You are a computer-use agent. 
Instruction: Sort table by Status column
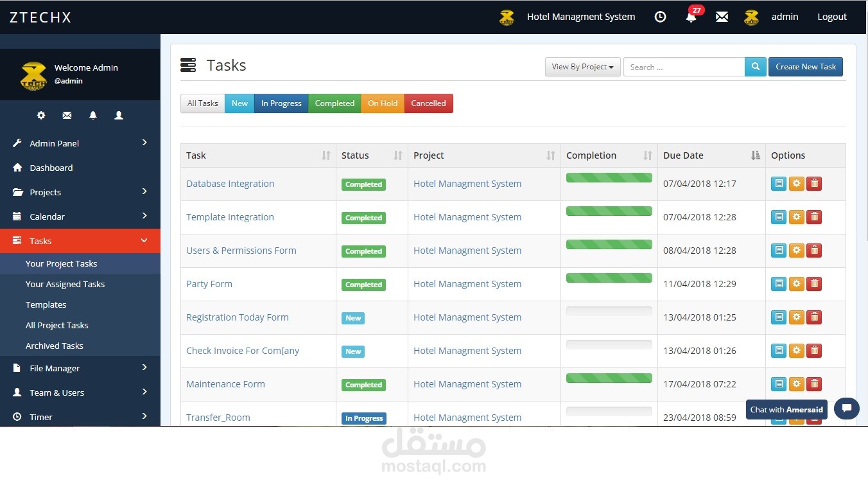coord(372,155)
